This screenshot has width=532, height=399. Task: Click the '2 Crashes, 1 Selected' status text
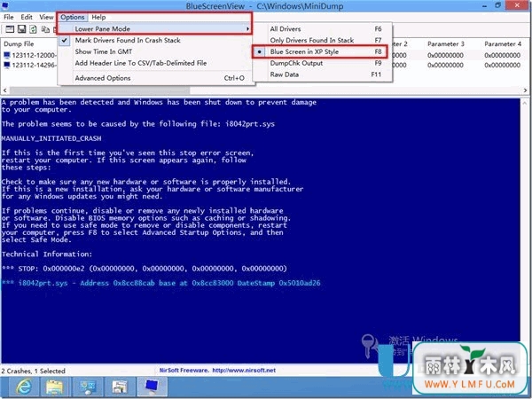point(33,371)
